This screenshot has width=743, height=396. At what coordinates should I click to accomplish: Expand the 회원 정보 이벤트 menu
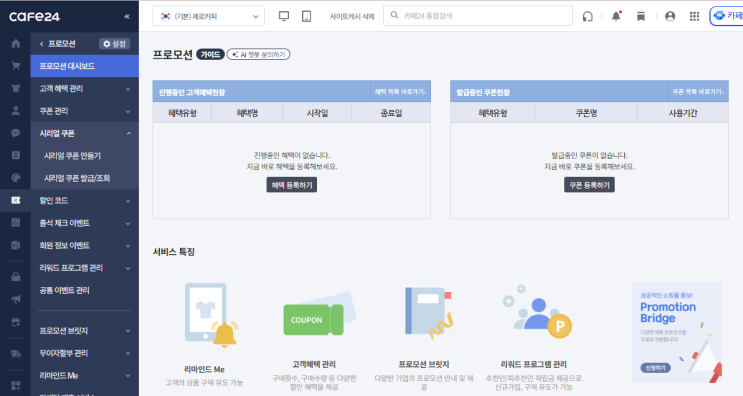(84, 245)
